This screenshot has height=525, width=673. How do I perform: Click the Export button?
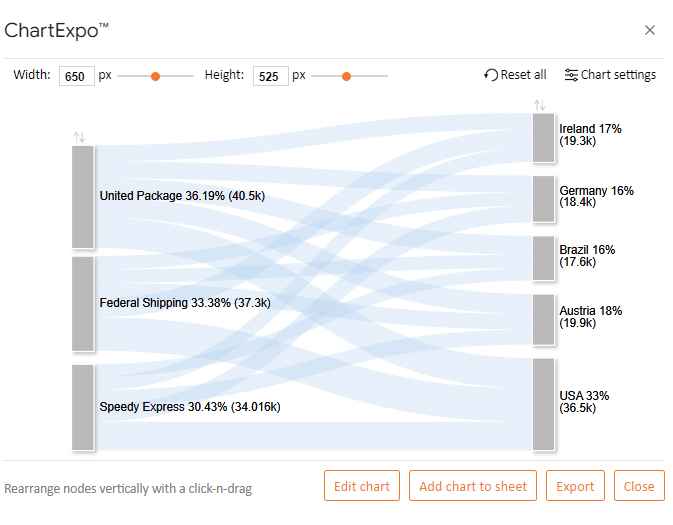click(575, 486)
